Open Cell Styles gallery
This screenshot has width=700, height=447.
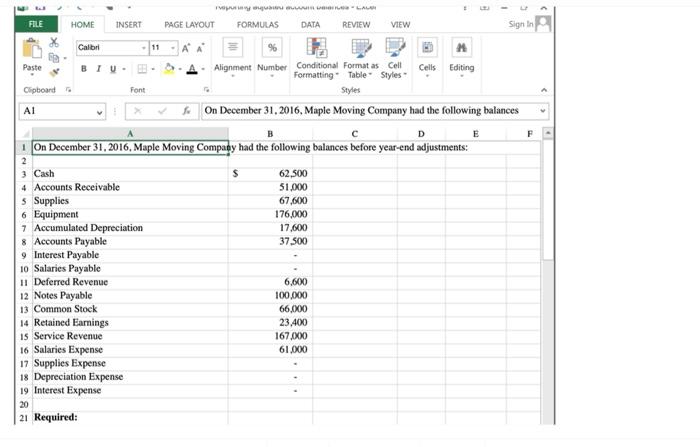click(x=394, y=58)
